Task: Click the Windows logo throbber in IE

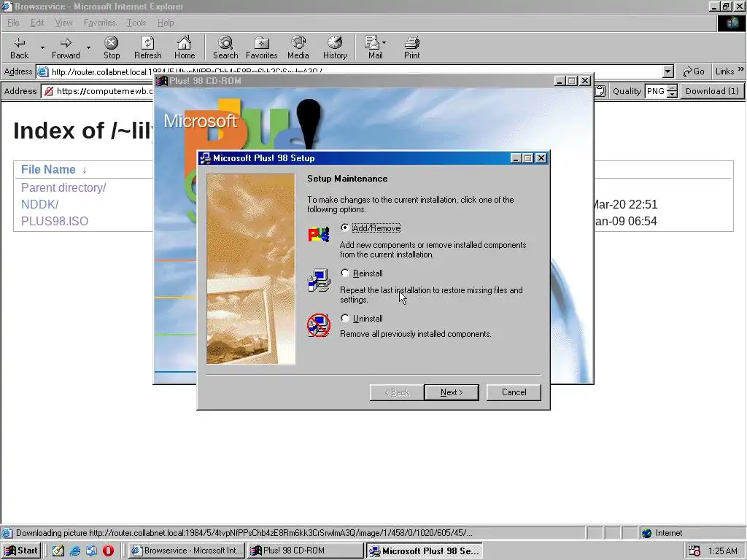Action: click(731, 23)
